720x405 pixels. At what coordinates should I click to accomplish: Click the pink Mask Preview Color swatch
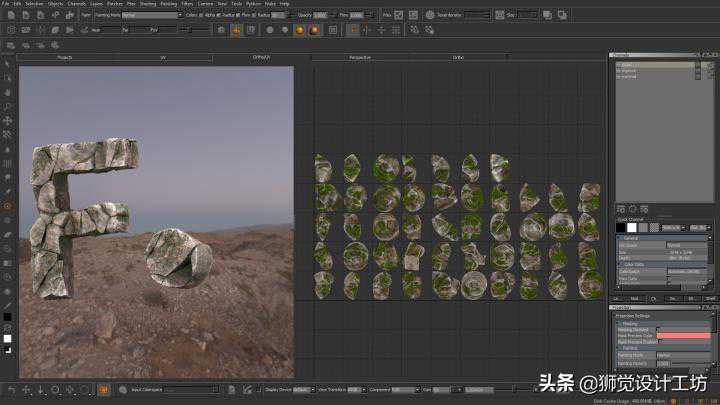pyautogui.click(x=684, y=336)
